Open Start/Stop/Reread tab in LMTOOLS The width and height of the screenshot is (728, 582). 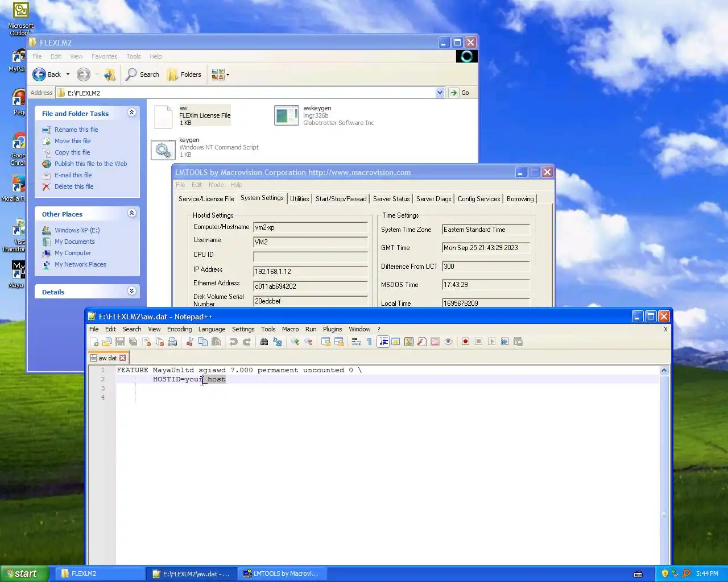click(x=341, y=199)
